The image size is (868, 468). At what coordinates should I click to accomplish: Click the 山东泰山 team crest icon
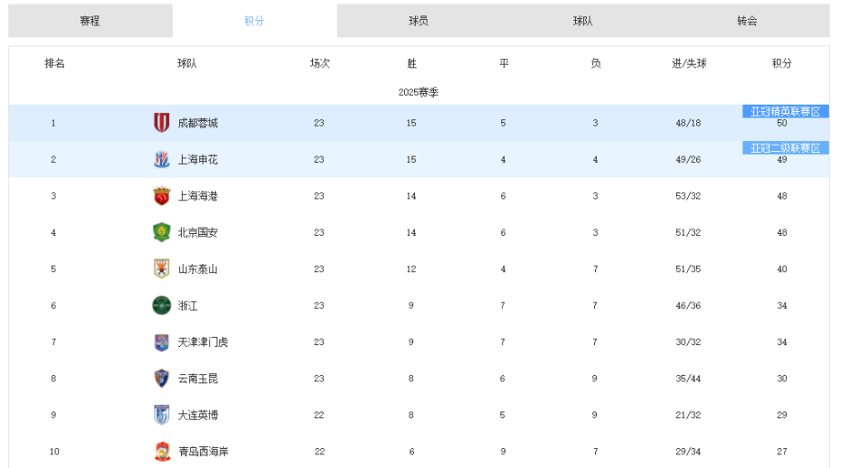coord(161,268)
